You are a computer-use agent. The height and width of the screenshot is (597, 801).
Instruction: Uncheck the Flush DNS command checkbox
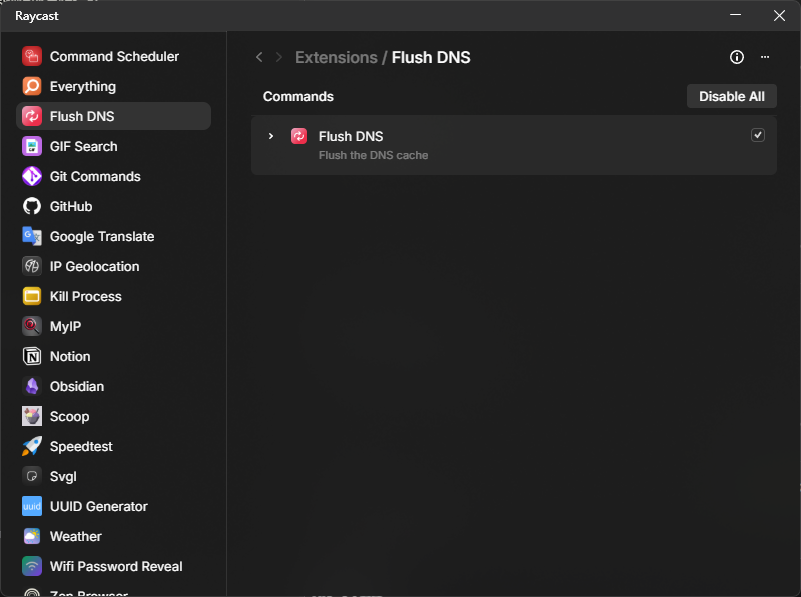pos(758,135)
